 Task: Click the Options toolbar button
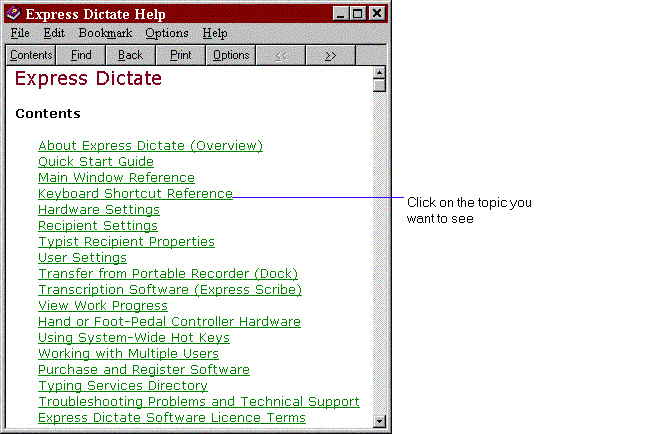[x=231, y=55]
